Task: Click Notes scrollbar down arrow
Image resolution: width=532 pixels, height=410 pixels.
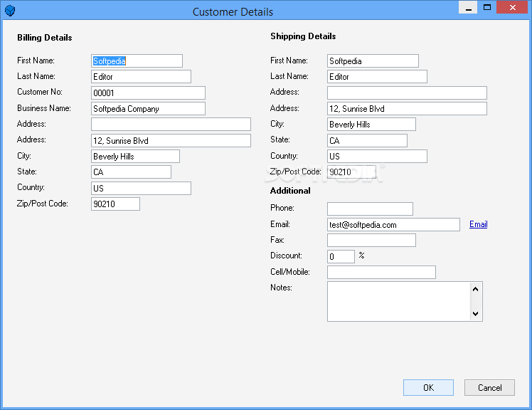Action: point(475,313)
